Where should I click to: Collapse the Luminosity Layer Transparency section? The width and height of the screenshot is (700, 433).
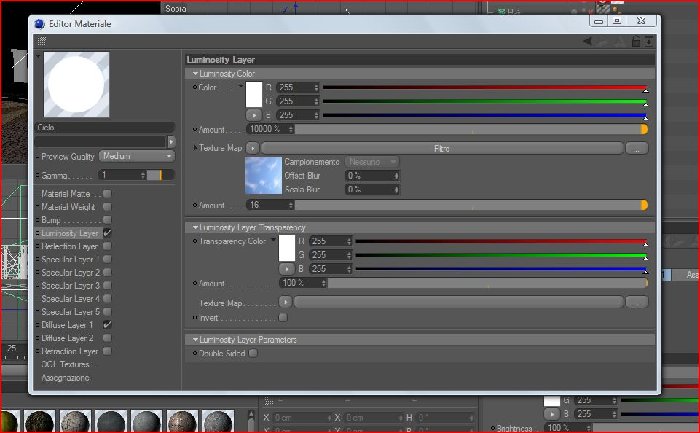point(195,227)
